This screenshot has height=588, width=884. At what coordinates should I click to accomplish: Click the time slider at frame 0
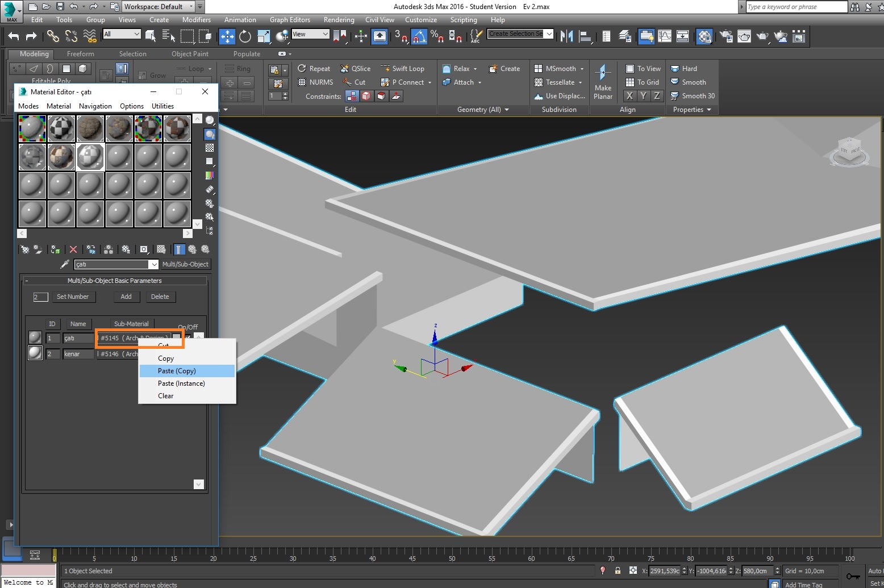click(x=55, y=555)
